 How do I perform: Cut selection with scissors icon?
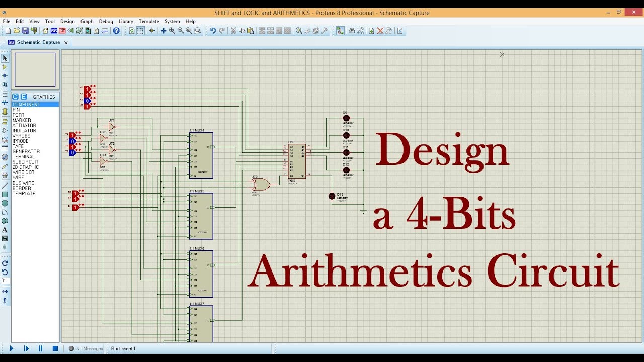[x=233, y=31]
